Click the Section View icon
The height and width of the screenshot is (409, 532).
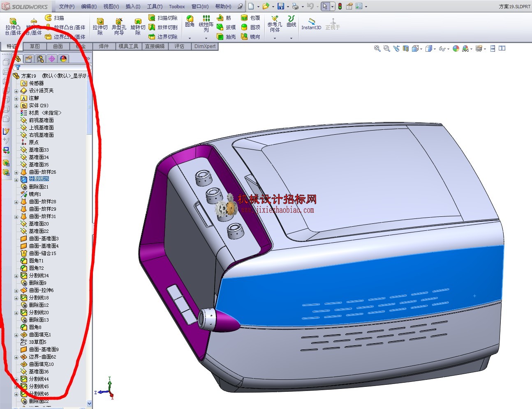pyautogui.click(x=405, y=48)
